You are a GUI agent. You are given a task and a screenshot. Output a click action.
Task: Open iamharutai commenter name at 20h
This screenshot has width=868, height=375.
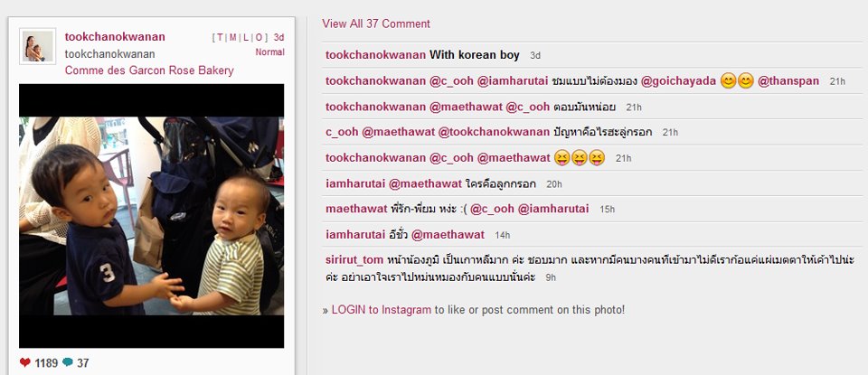click(354, 183)
